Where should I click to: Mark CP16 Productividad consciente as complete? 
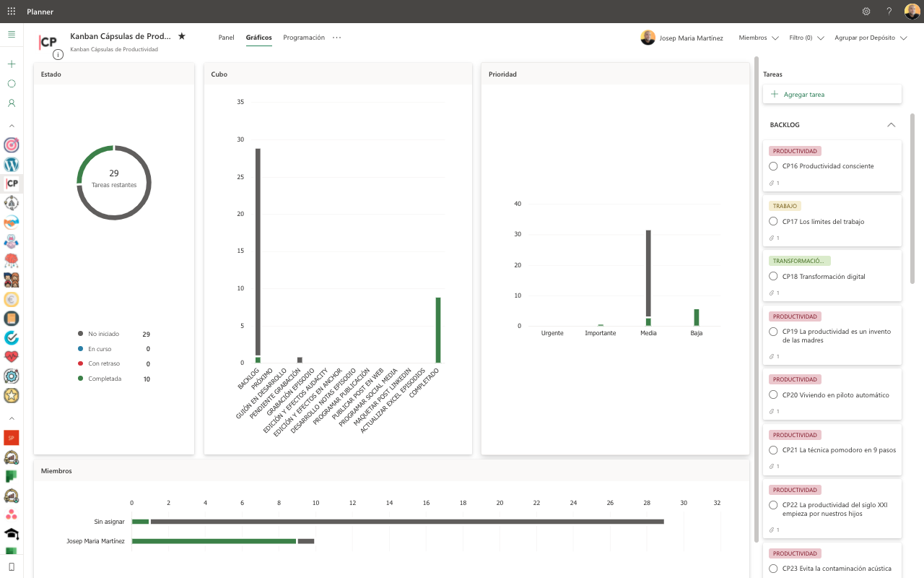pyautogui.click(x=774, y=166)
